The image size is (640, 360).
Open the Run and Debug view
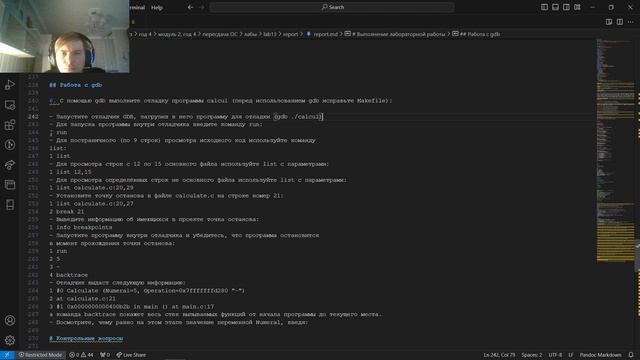[x=10, y=85]
